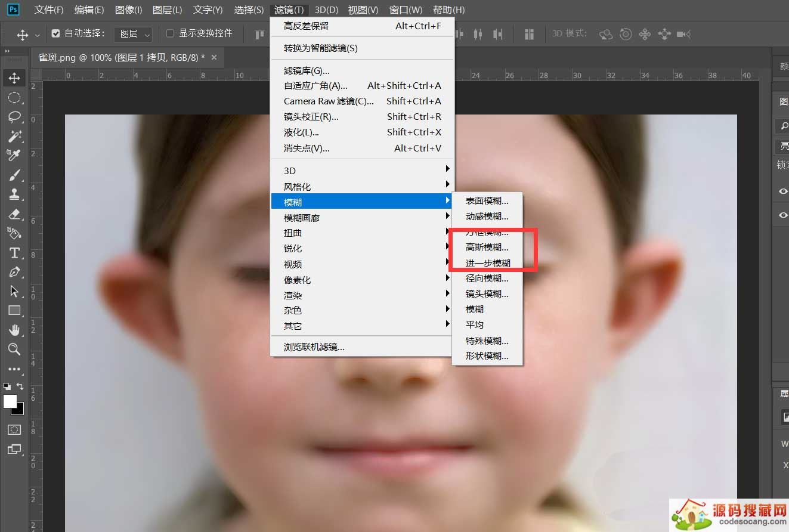
Task: Click the white foreground color swatch
Action: pyautogui.click(x=9, y=401)
